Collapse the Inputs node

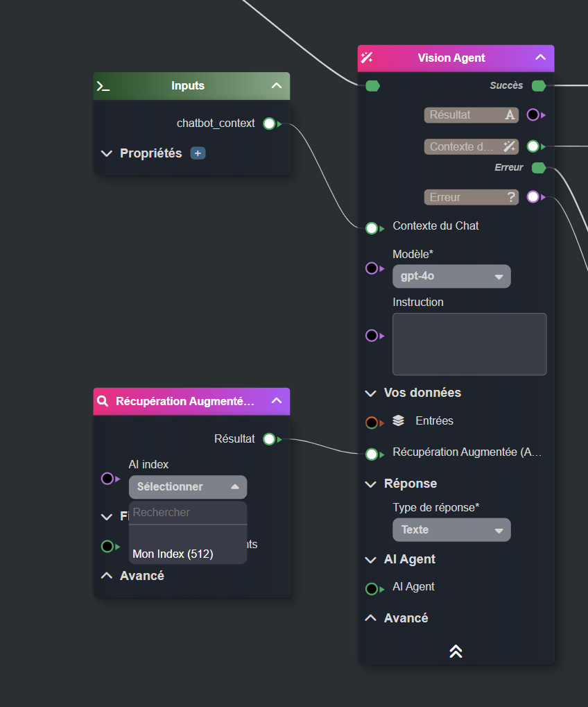pyautogui.click(x=276, y=86)
